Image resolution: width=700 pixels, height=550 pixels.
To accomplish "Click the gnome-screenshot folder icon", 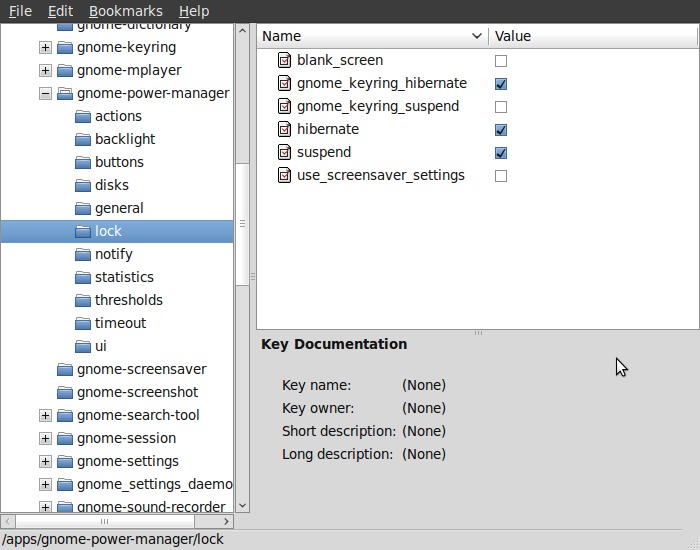I will tap(65, 392).
